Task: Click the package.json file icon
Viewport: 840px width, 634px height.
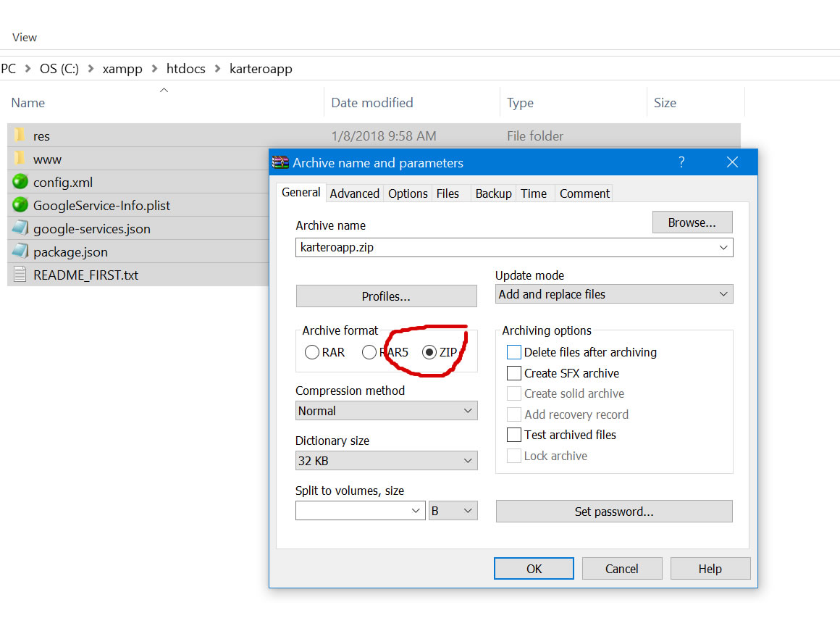Action: pos(20,251)
